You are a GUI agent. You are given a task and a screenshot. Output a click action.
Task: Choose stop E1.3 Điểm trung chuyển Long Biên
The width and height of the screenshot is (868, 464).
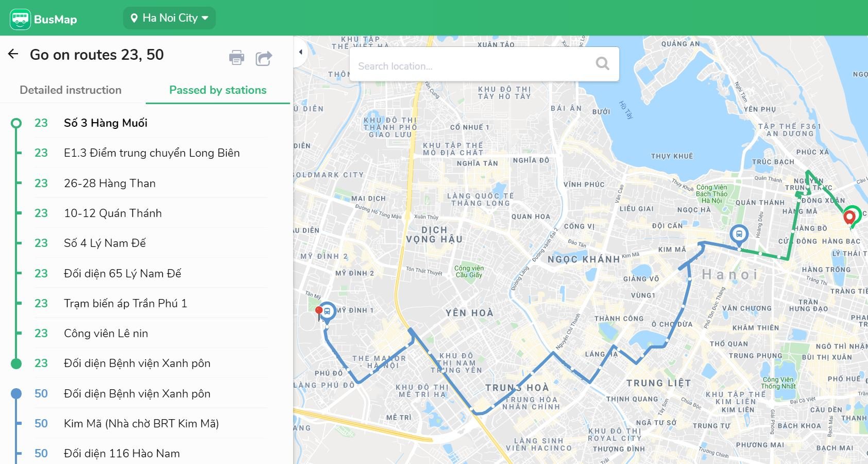(x=151, y=153)
